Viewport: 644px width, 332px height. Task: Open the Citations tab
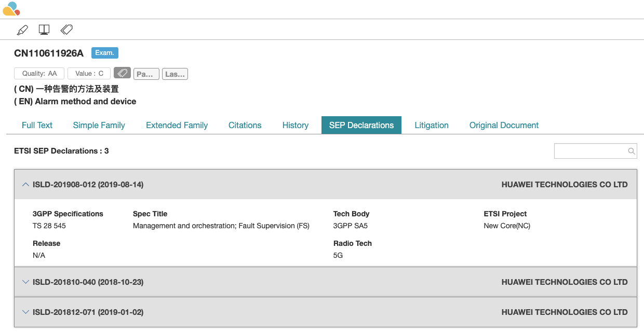[245, 125]
